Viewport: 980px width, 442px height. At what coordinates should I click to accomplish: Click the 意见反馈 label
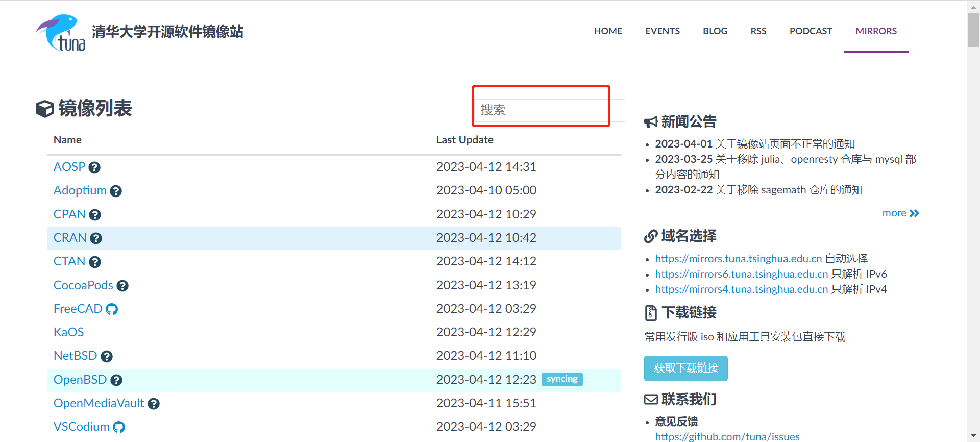[676, 422]
